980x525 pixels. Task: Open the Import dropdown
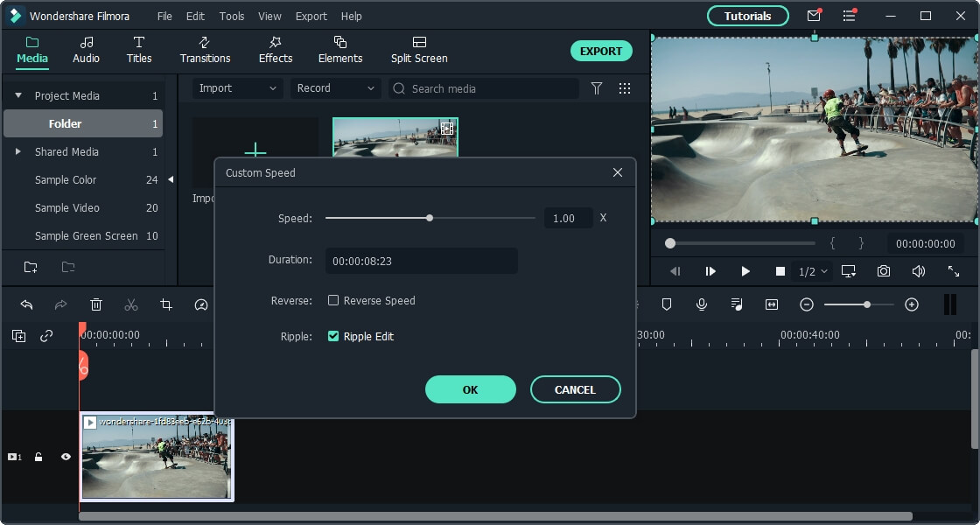click(x=237, y=88)
